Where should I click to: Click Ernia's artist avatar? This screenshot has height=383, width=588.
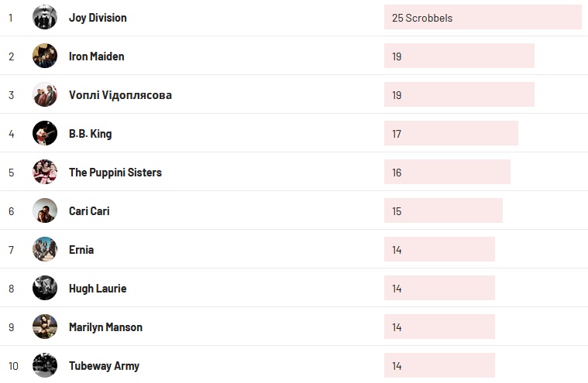[45, 249]
